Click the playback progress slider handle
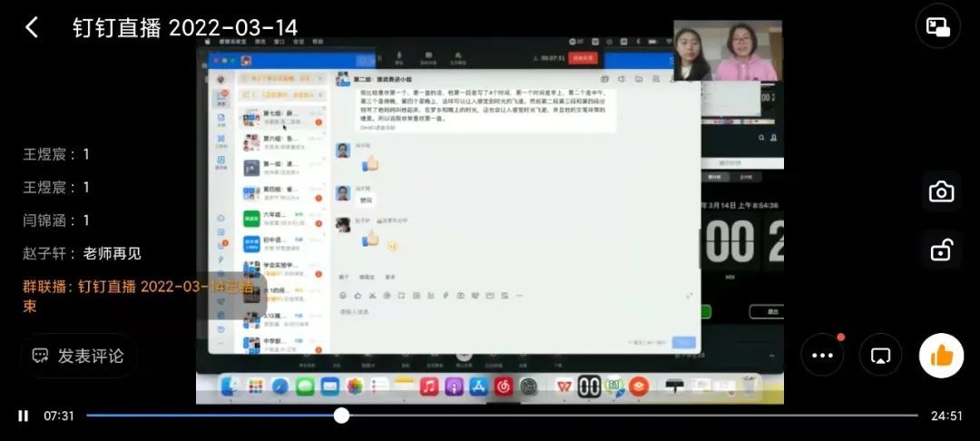The height and width of the screenshot is (441, 980). 341,416
